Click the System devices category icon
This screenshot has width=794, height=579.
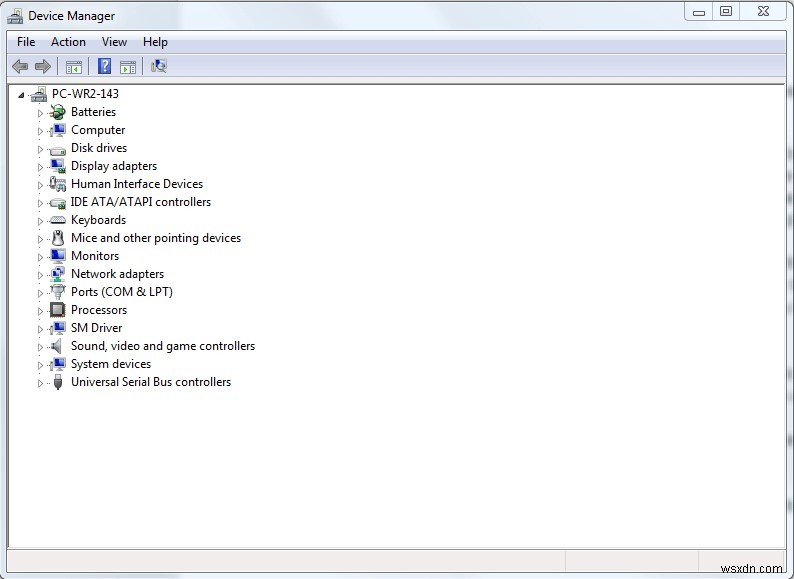[58, 364]
